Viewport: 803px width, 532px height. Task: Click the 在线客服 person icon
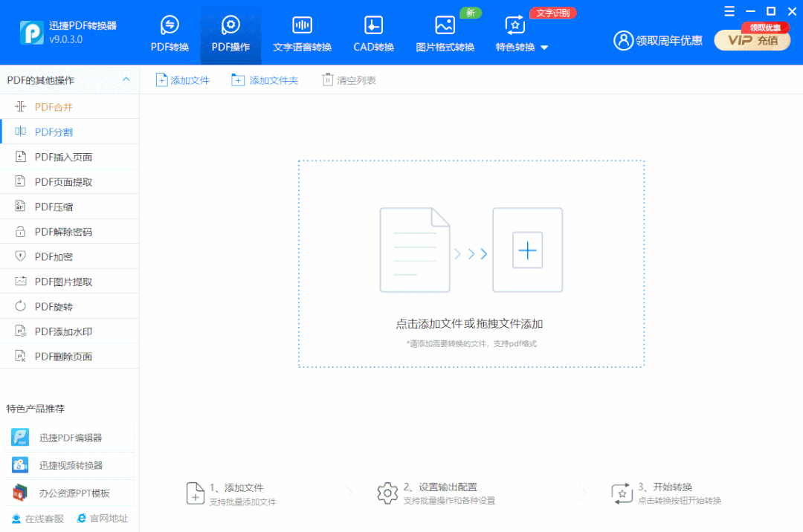(16, 519)
